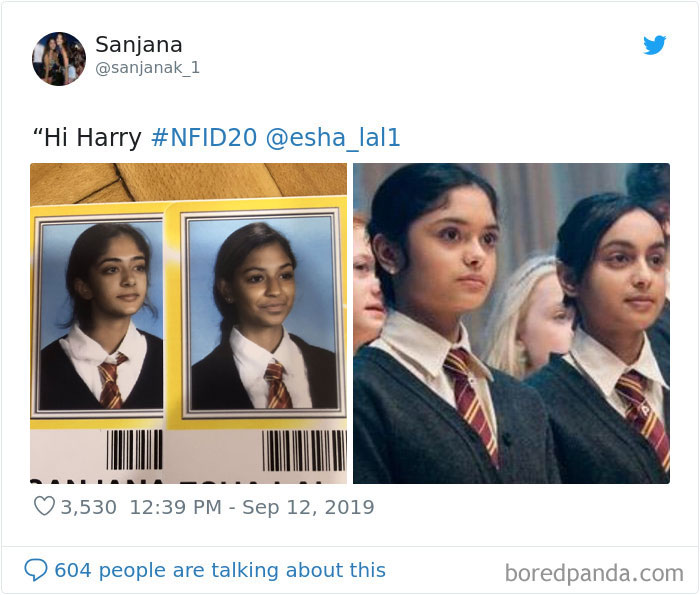Click the boredpanda.com watermark

[x=594, y=573]
